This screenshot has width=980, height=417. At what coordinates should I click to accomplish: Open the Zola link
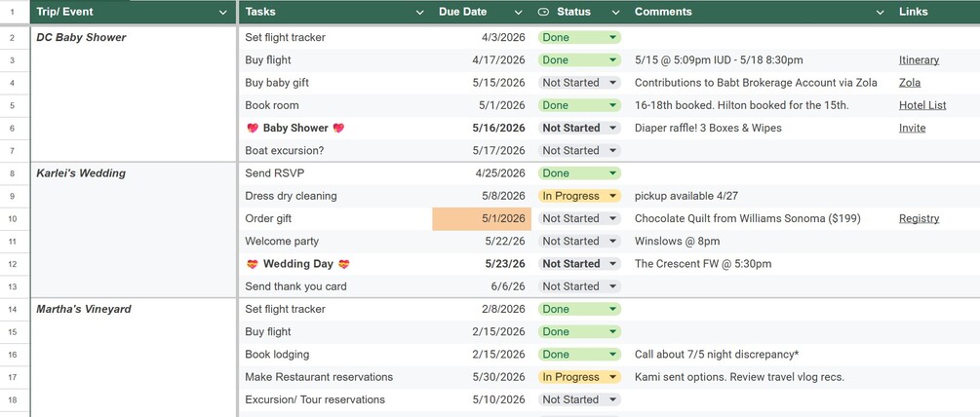910,83
